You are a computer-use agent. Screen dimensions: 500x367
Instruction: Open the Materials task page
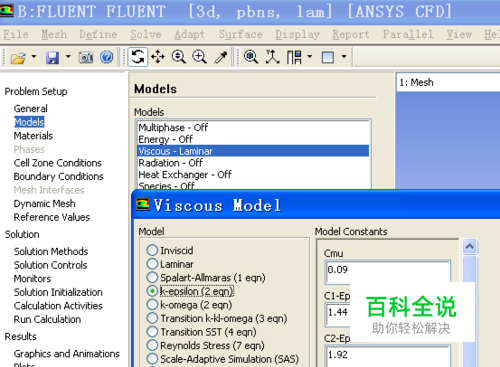click(x=33, y=136)
